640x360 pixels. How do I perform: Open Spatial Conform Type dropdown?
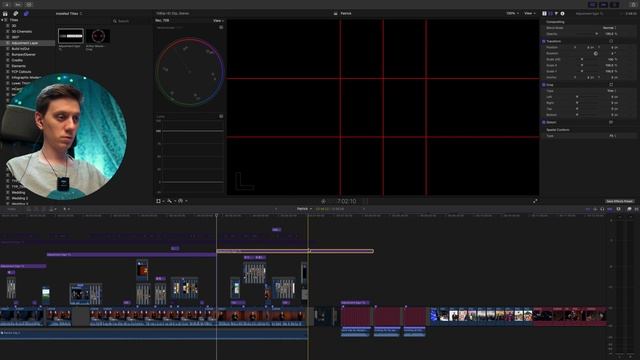(x=613, y=136)
